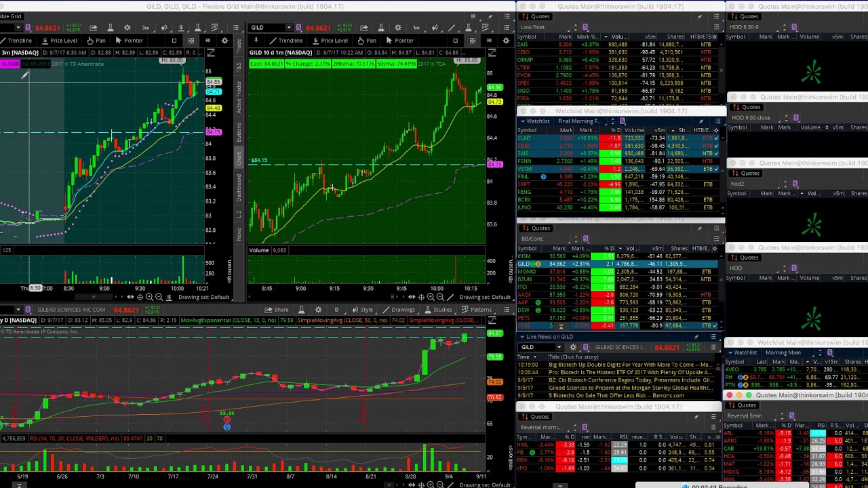The image size is (868, 488).
Task: Pin the Final Morning watchlist gadget
Action: tap(700, 121)
